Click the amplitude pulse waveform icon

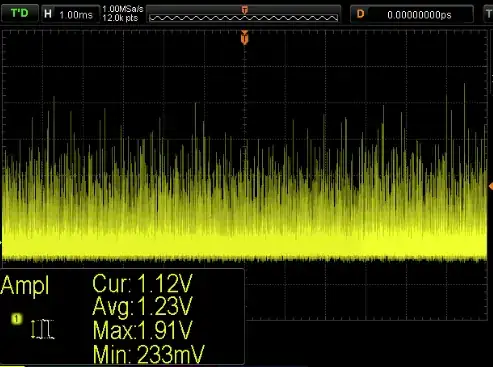click(x=43, y=329)
